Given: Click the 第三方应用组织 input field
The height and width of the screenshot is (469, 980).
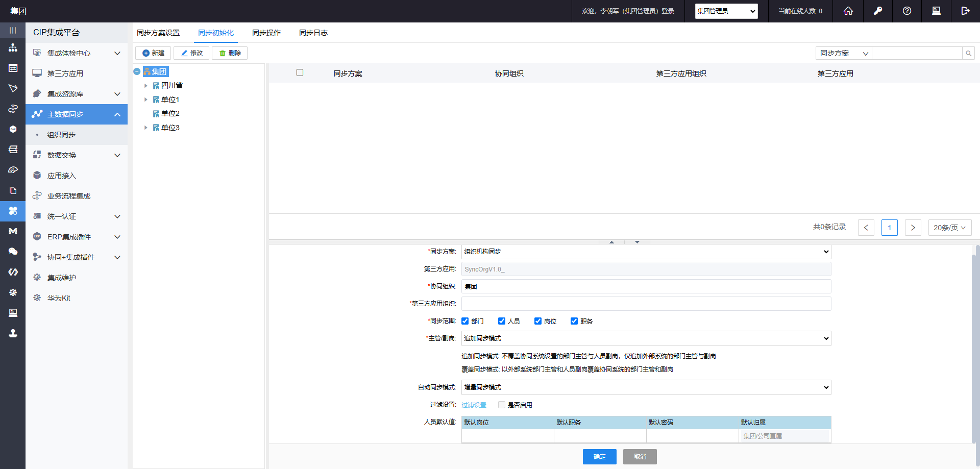Looking at the screenshot, I should click(x=646, y=304).
